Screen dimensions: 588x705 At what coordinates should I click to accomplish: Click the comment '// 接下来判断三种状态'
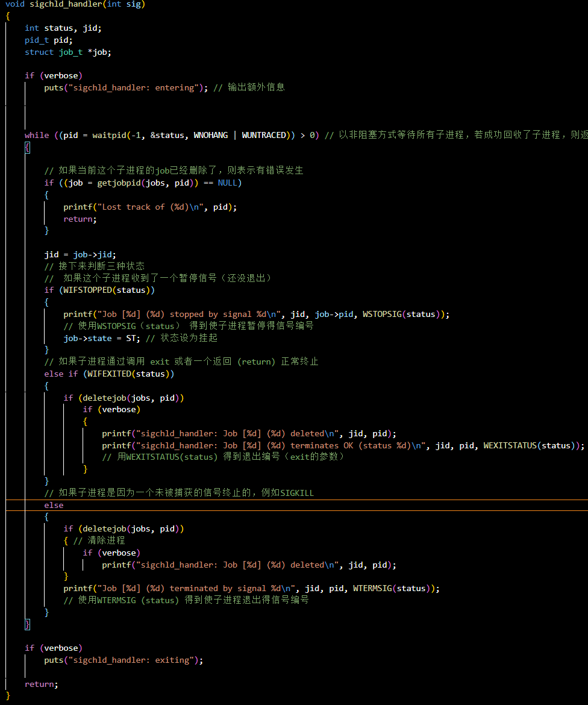point(95,266)
